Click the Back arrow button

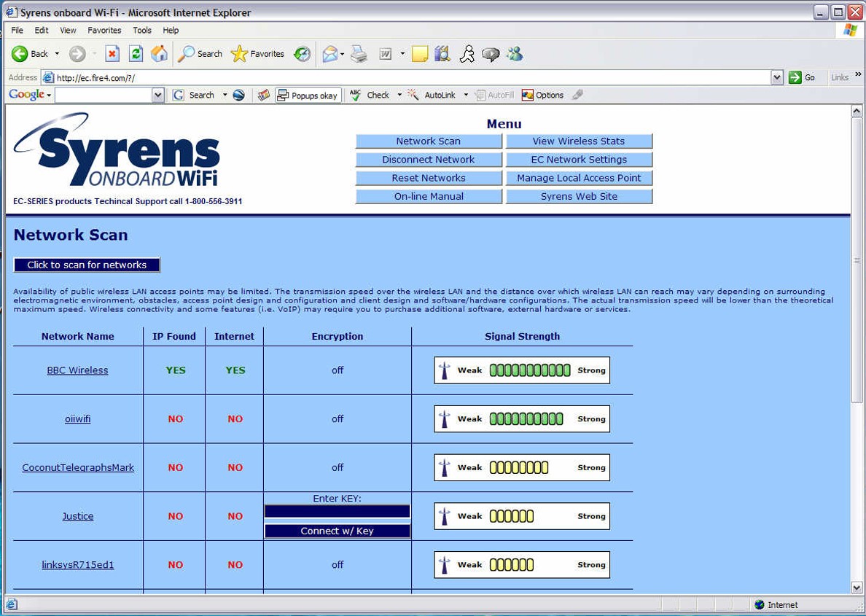click(x=29, y=54)
